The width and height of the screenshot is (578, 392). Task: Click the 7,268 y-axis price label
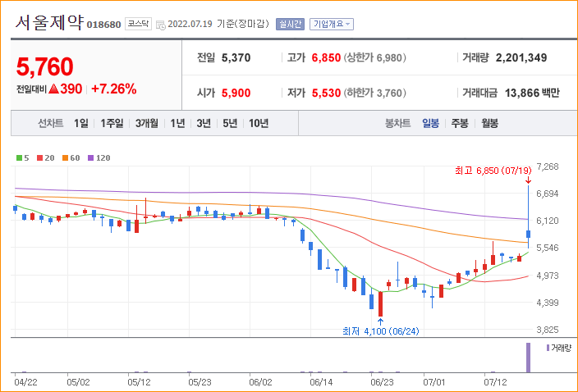[548, 166]
